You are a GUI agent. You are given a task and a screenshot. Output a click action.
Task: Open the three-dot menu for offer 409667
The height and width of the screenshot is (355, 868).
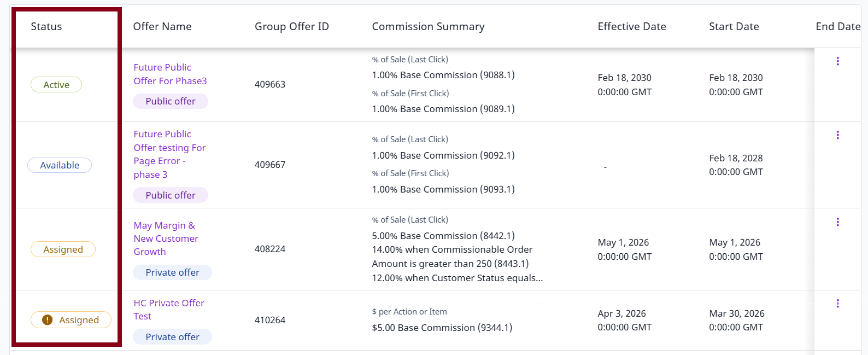(x=837, y=135)
